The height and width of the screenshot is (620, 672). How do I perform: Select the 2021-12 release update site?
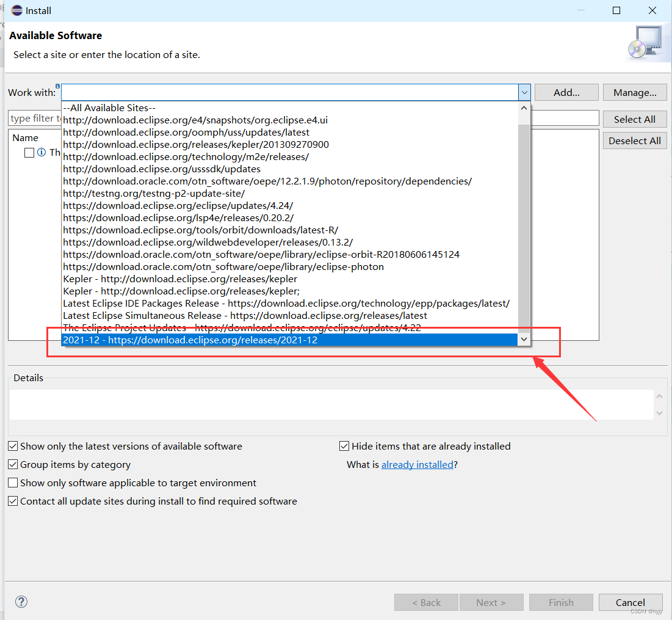coord(189,340)
